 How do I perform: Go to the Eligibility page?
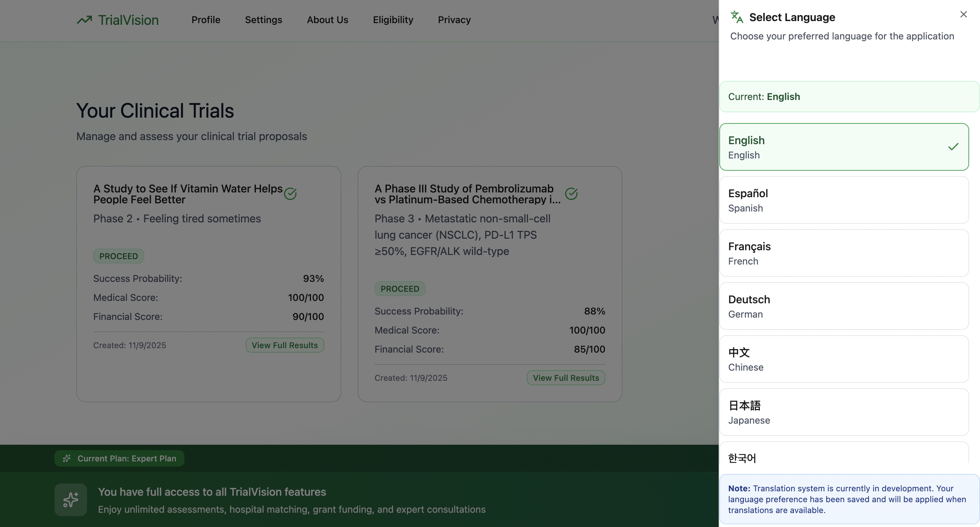[x=393, y=20]
